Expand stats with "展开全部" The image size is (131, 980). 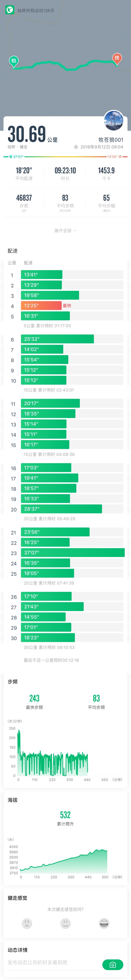65,231
